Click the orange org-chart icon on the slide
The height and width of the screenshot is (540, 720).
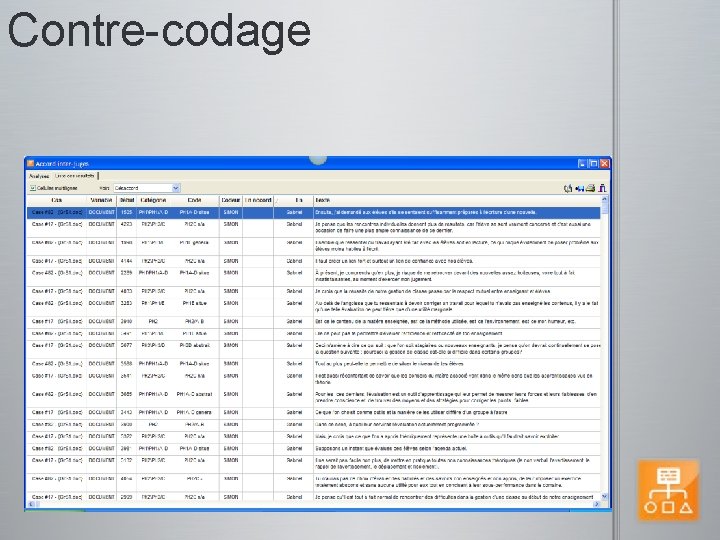669,490
